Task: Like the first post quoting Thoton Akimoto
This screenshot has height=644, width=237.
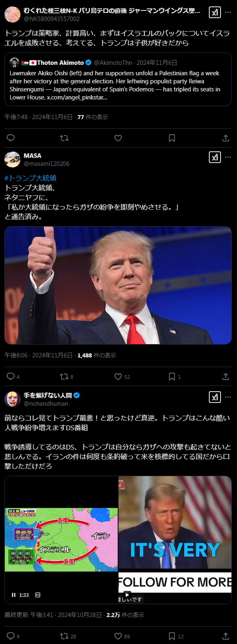Action: point(118,138)
